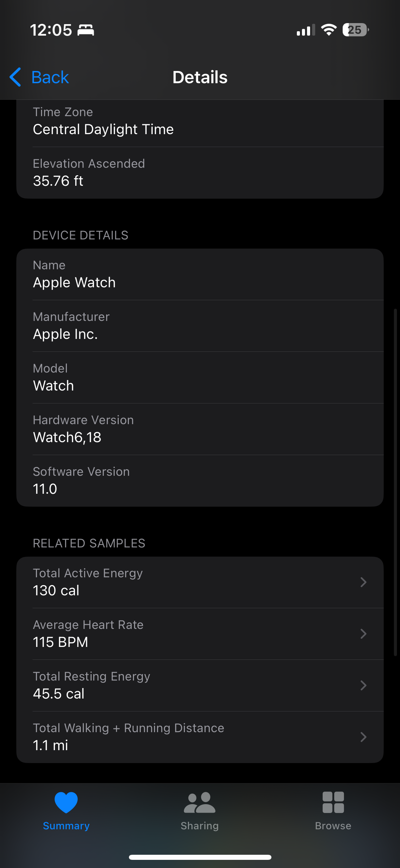Viewport: 400px width, 868px height.
Task: Switch to the Browse tab label
Action: coord(333,826)
